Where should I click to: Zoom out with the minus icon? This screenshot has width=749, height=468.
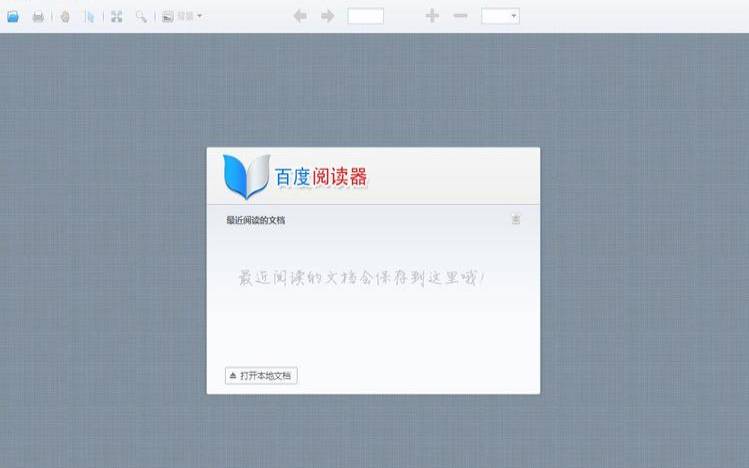(x=460, y=16)
